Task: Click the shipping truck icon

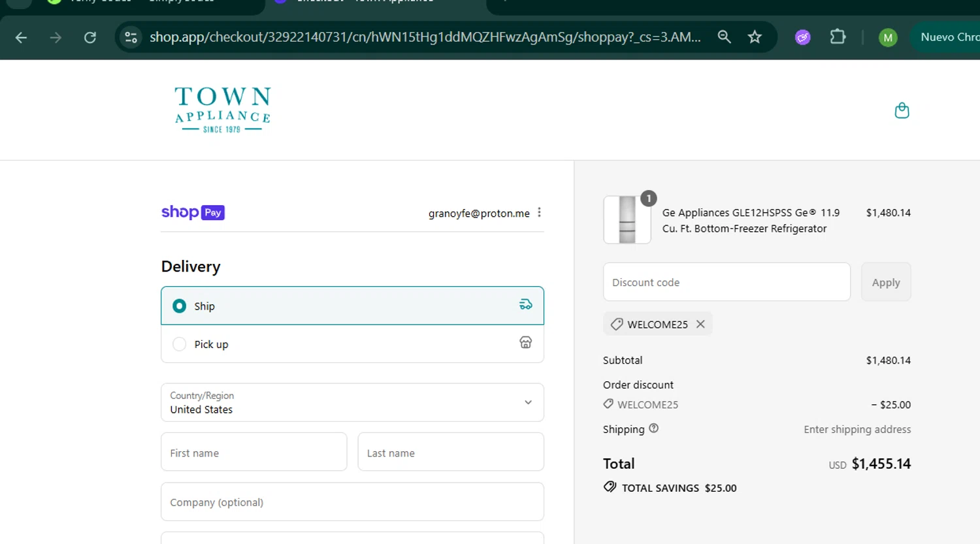Action: (525, 304)
